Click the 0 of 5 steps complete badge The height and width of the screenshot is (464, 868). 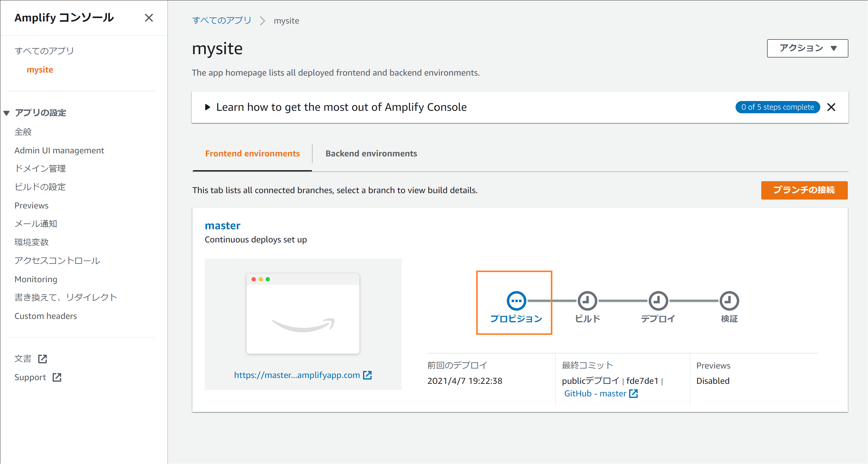(x=777, y=107)
